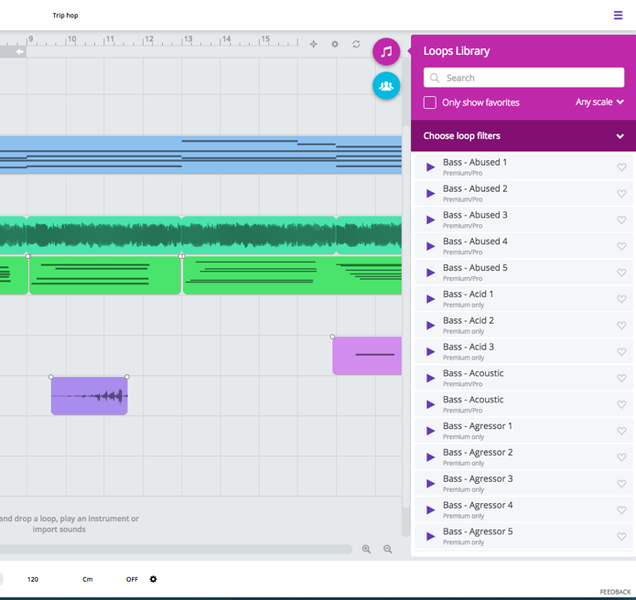The width and height of the screenshot is (636, 600).
Task: Play the Bass - Agressor 5 loop
Action: pos(430,536)
